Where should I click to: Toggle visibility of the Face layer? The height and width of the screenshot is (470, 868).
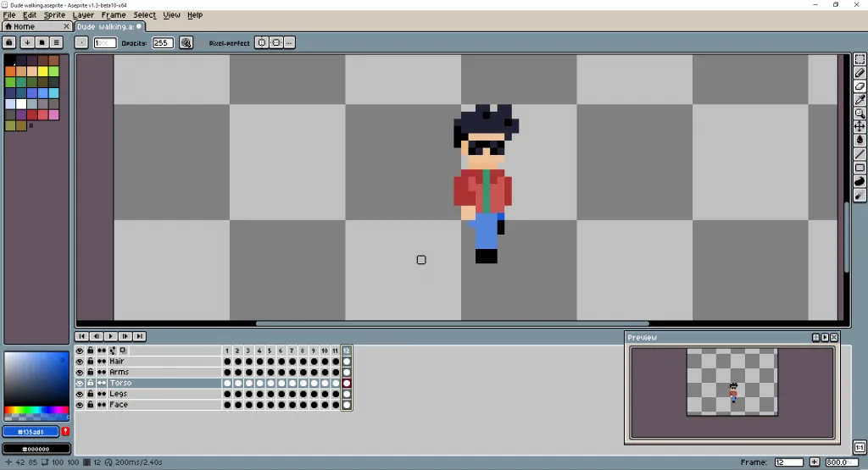(80, 405)
